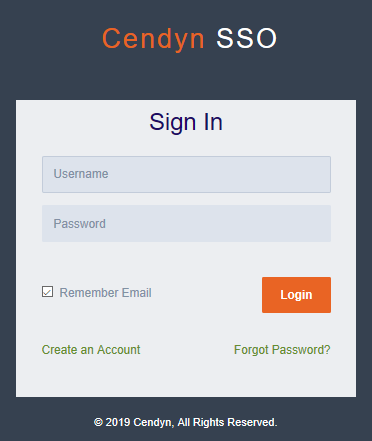
Task: Uncheck the Remember Email checkbox
Action: tap(47, 292)
